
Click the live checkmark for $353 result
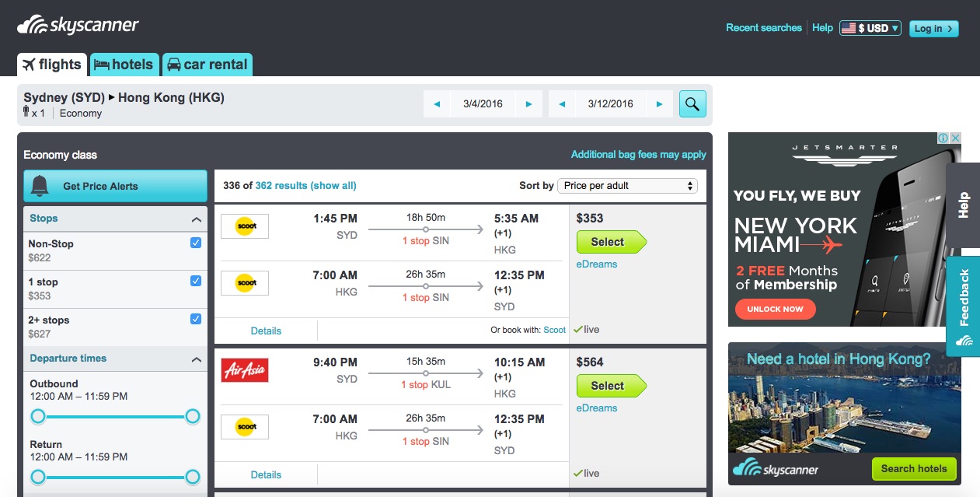click(577, 330)
